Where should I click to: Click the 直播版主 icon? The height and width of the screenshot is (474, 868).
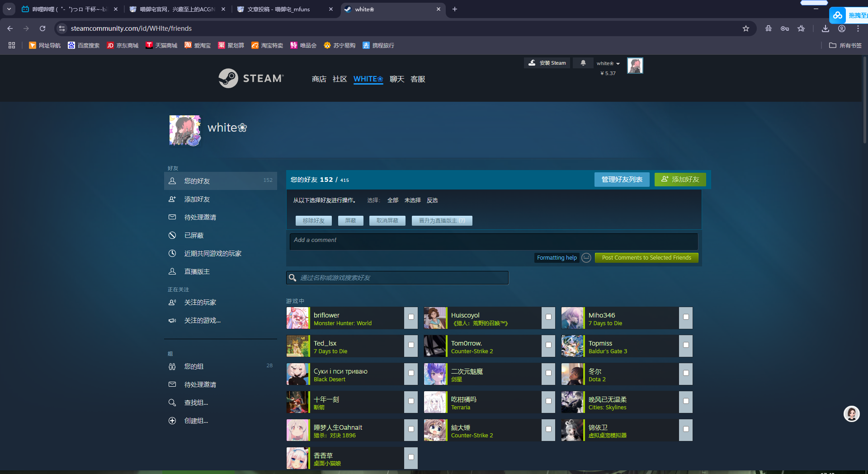click(x=172, y=271)
